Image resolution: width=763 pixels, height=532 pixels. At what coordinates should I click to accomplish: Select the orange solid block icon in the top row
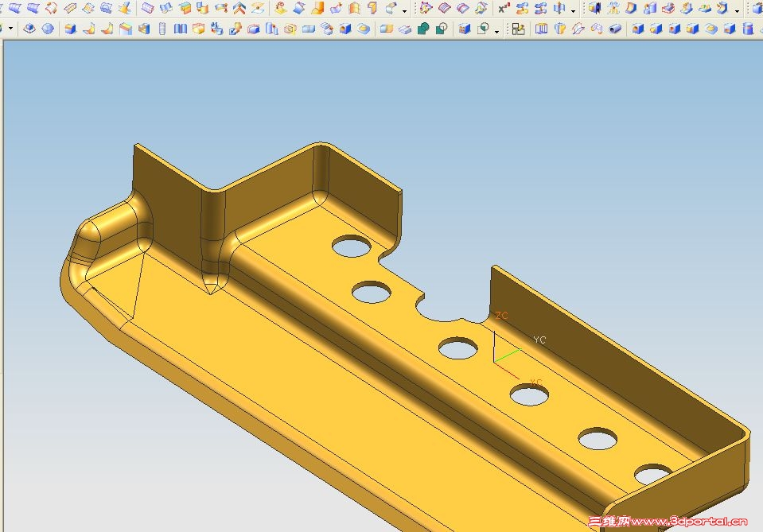317,8
